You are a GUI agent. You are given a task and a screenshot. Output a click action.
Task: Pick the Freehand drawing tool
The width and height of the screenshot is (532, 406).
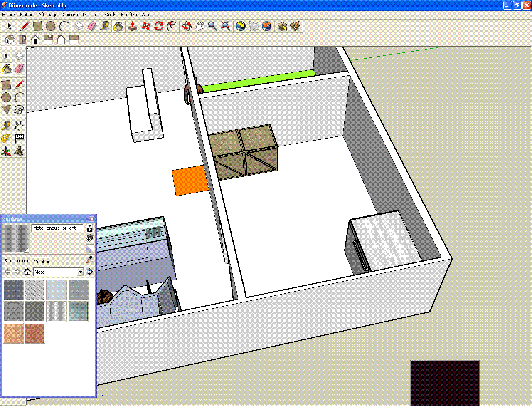click(19, 110)
